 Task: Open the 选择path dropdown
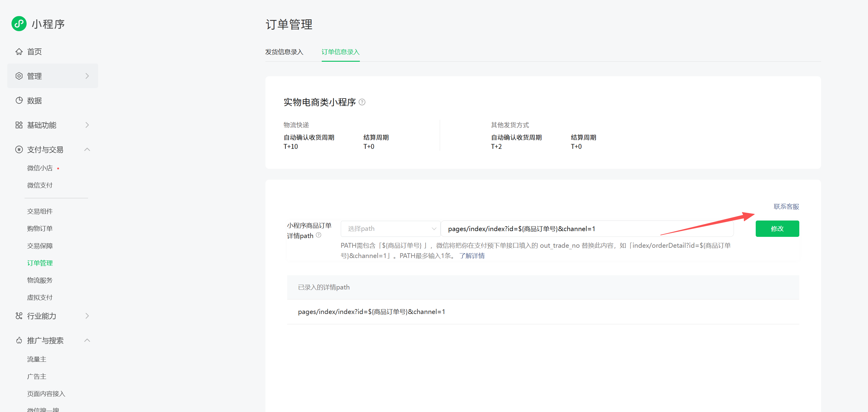[390, 229]
